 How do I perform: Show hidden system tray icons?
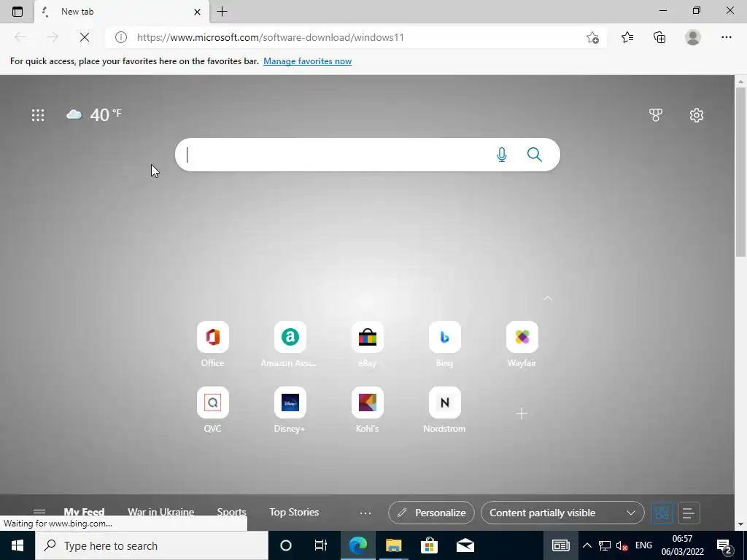pyautogui.click(x=587, y=545)
